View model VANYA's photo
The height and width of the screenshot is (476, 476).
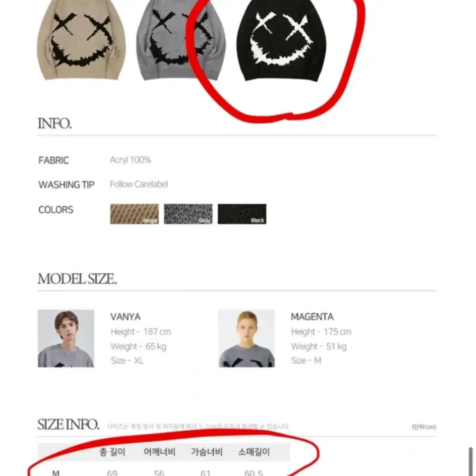[x=66, y=338]
